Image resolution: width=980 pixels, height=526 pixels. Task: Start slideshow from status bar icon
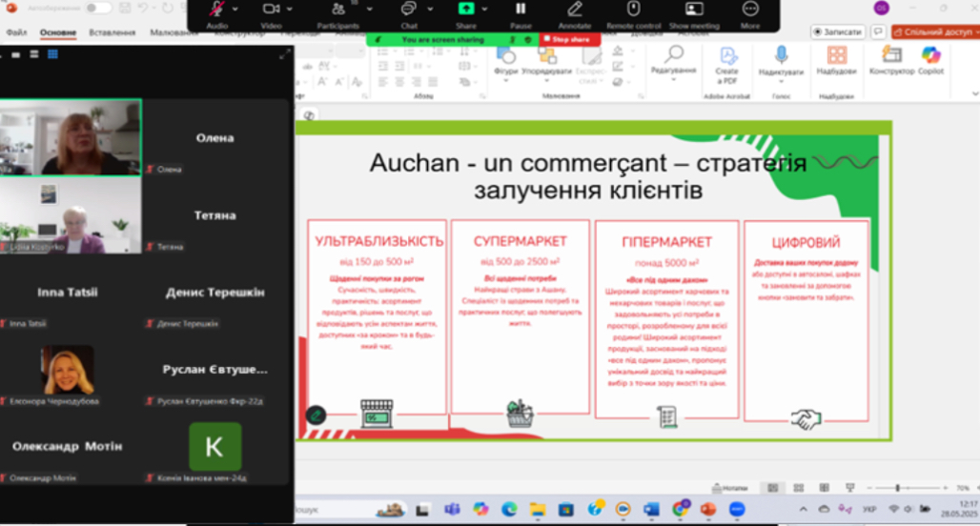pos(850,488)
